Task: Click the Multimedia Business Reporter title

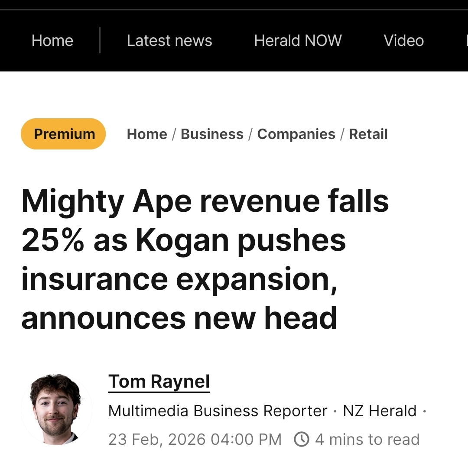Action: [x=218, y=411]
